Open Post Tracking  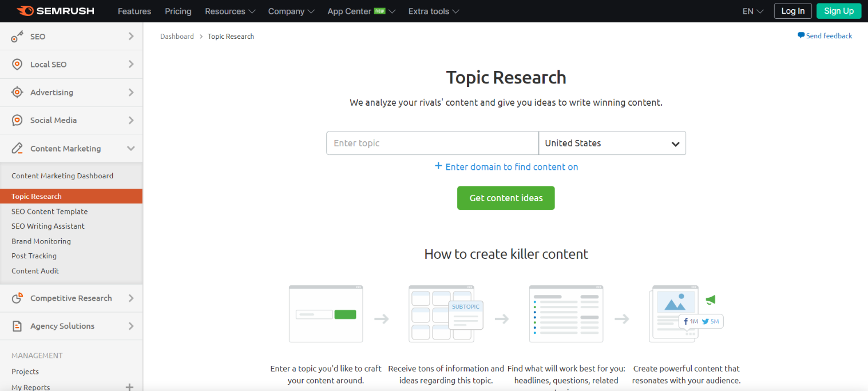[x=34, y=256]
